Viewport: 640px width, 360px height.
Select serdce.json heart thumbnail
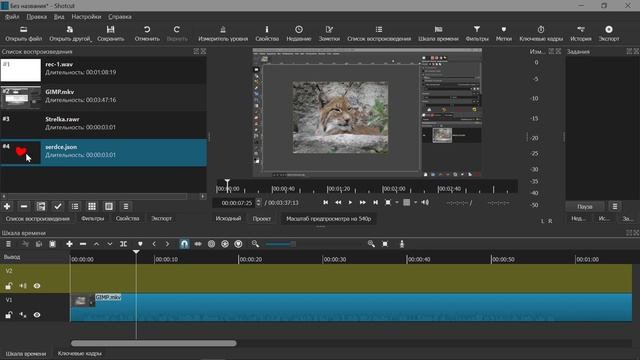[x=21, y=152]
